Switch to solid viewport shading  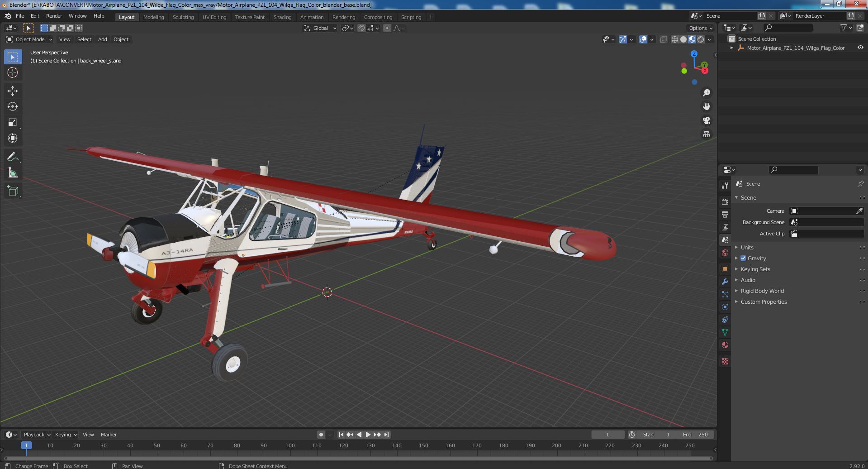[x=683, y=39]
